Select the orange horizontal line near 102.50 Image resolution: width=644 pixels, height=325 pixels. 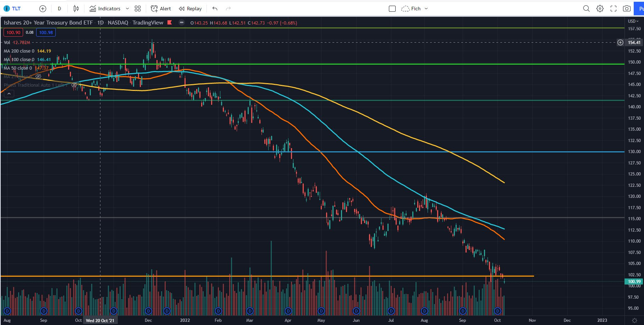(267, 276)
